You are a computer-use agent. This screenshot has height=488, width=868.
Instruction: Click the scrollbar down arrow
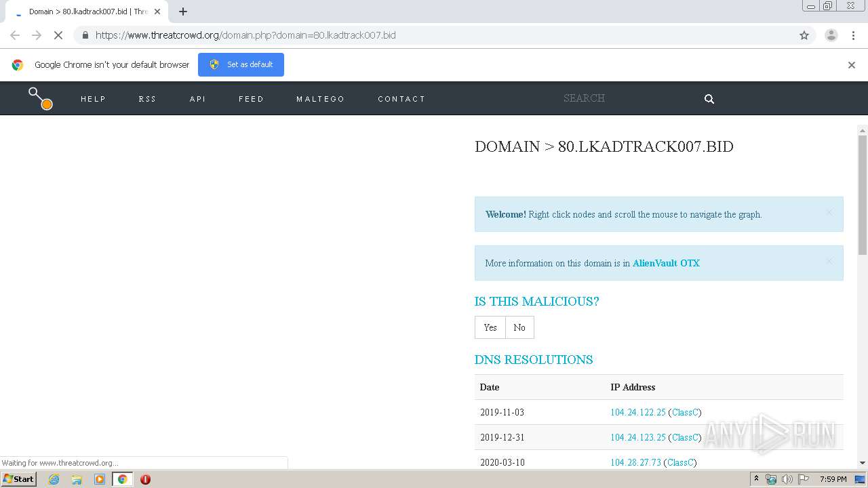[863, 463]
